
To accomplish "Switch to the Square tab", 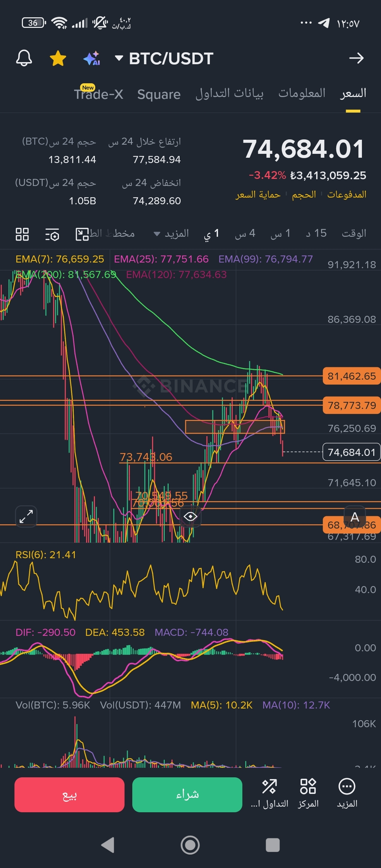I will 159,95.
